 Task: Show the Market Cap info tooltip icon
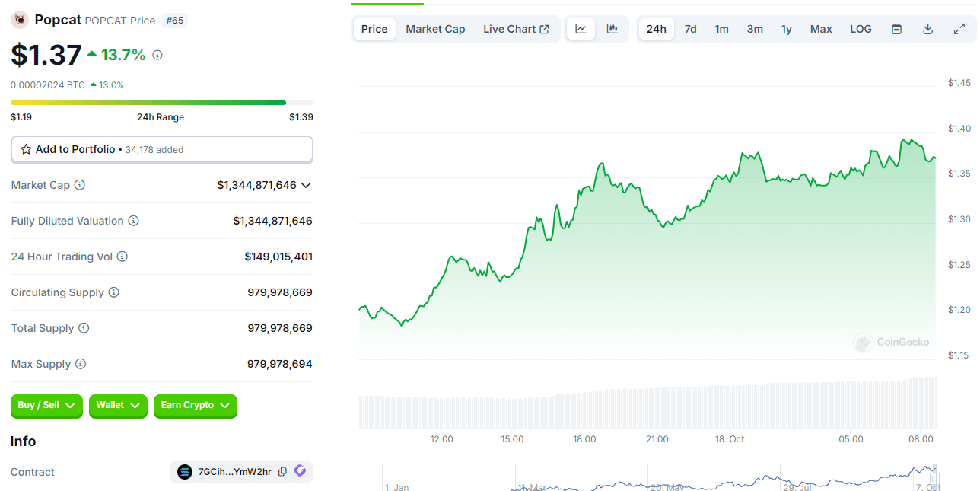pyautogui.click(x=80, y=185)
